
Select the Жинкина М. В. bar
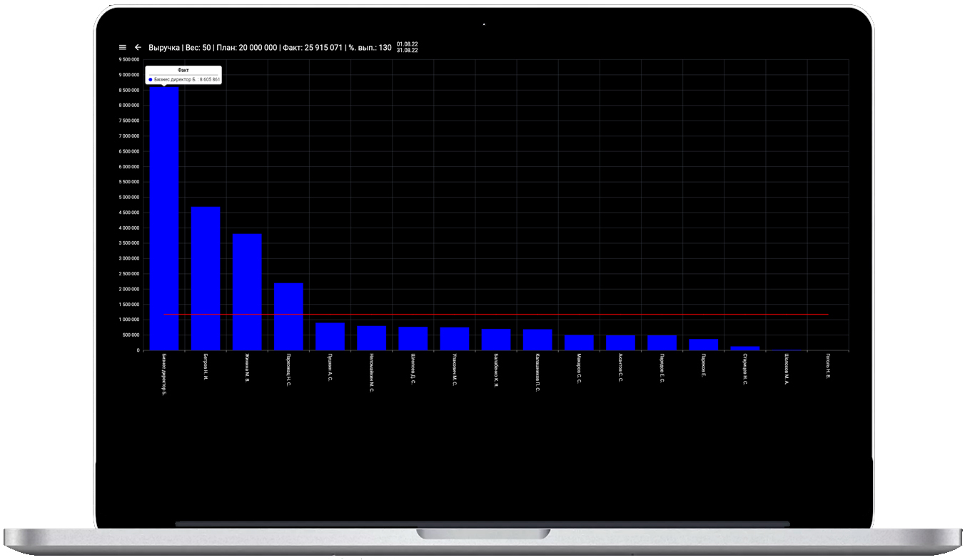tap(247, 292)
